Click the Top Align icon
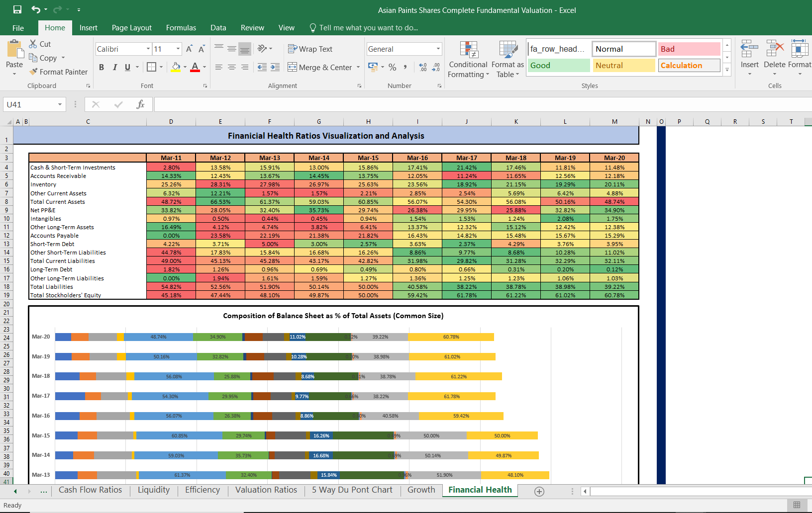The image size is (812, 513). pyautogui.click(x=219, y=48)
